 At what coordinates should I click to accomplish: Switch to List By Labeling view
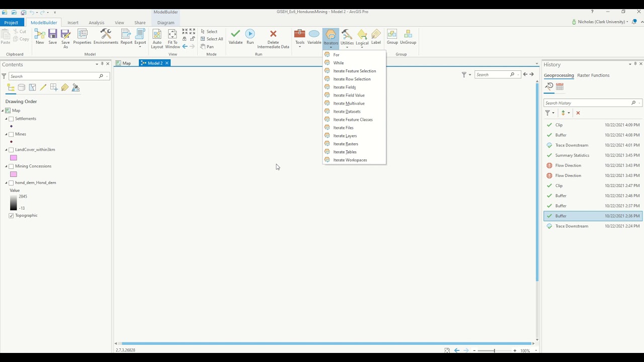pyautogui.click(x=65, y=87)
